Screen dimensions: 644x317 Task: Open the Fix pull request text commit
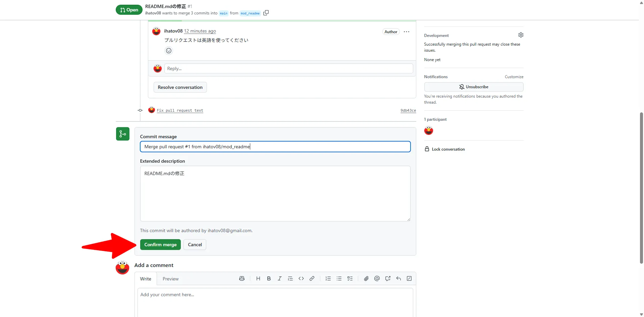pyautogui.click(x=180, y=110)
